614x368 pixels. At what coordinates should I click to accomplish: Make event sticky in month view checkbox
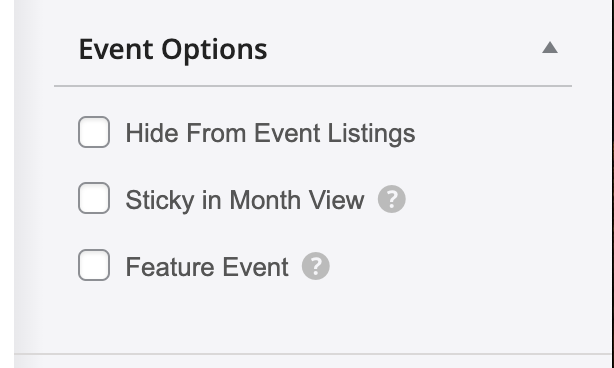click(x=94, y=198)
